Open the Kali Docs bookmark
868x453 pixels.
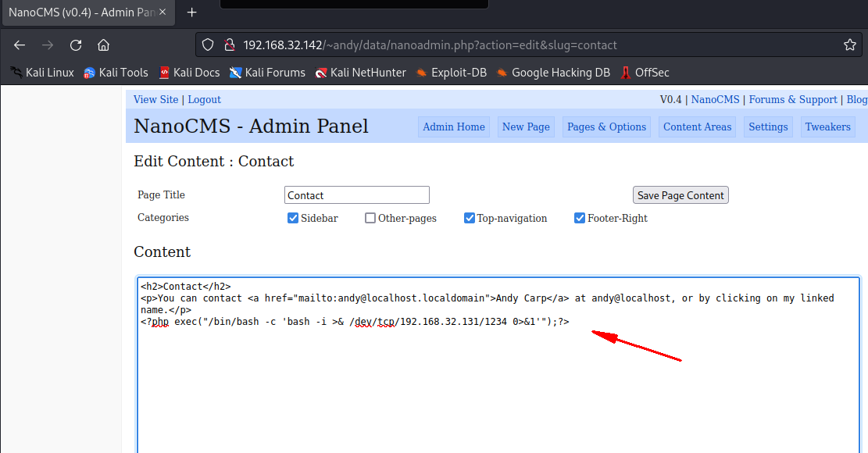tap(189, 73)
